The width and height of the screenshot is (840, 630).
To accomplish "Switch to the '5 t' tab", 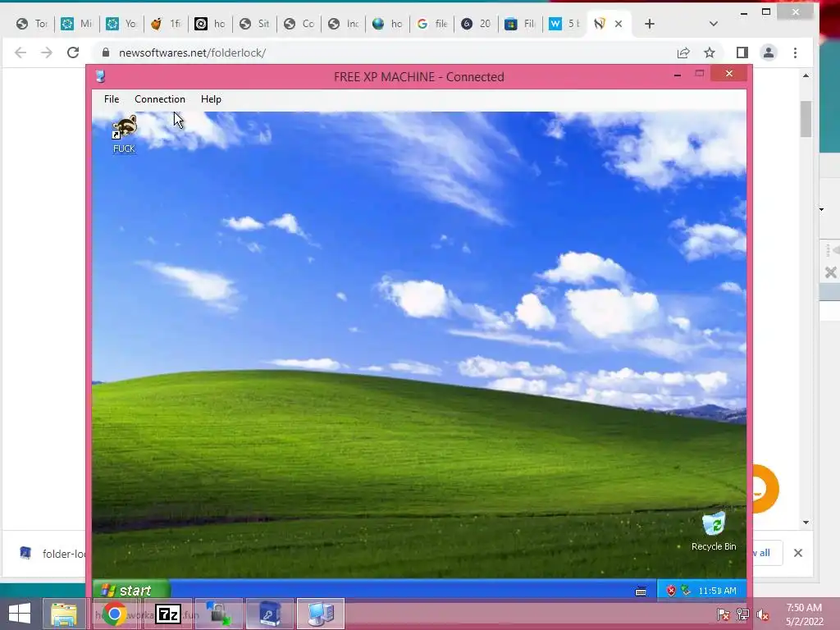I will pyautogui.click(x=564, y=24).
